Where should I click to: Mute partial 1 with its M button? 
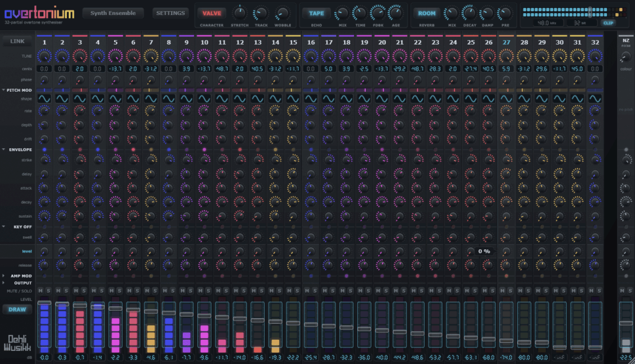tap(40, 291)
